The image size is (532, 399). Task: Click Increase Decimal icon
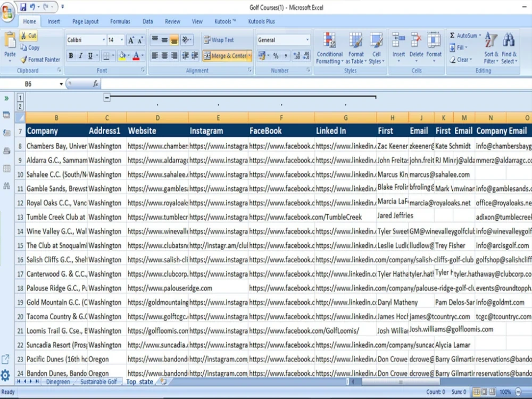point(297,56)
